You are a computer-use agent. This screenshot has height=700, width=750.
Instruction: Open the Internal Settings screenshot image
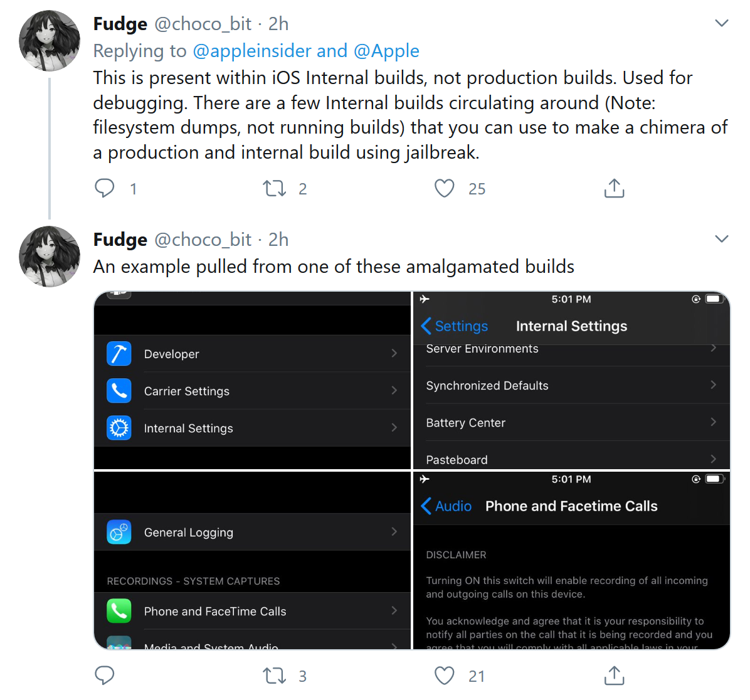click(571, 380)
